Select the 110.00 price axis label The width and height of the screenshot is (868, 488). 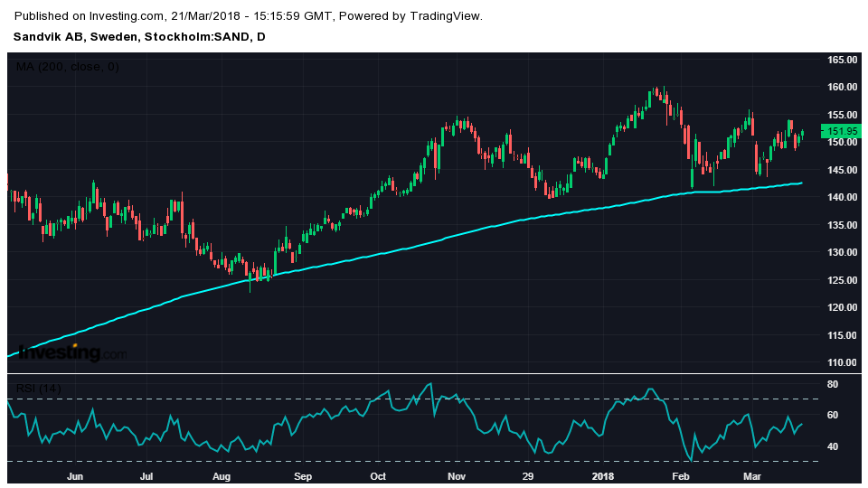pos(842,363)
